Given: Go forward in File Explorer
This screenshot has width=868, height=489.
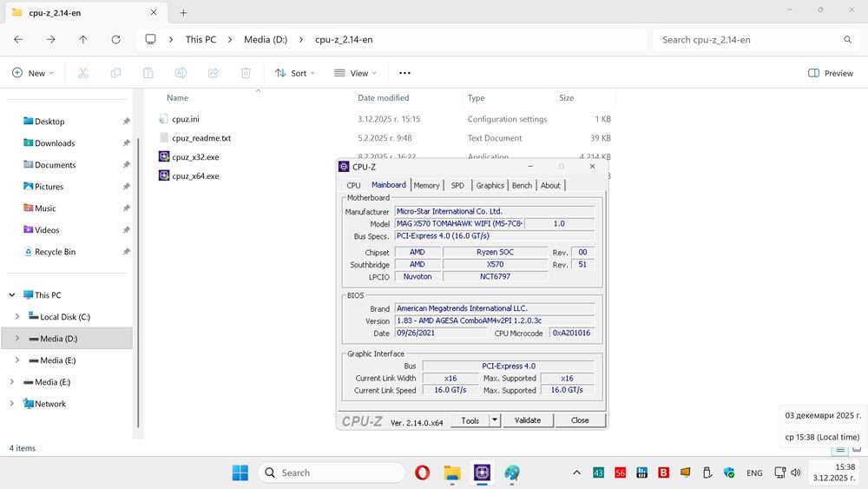Looking at the screenshot, I should click(50, 40).
